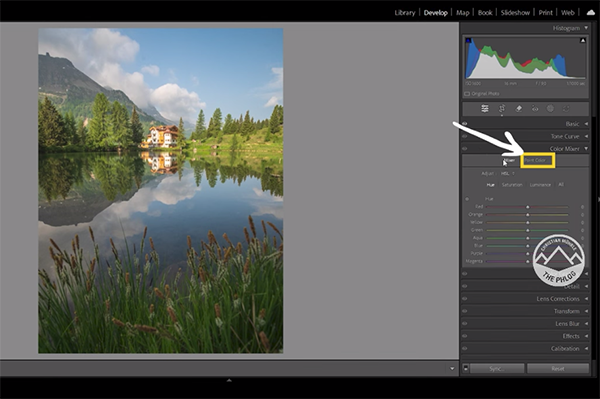Select the Healing eraser tool icon
600x399 pixels.
coord(518,109)
